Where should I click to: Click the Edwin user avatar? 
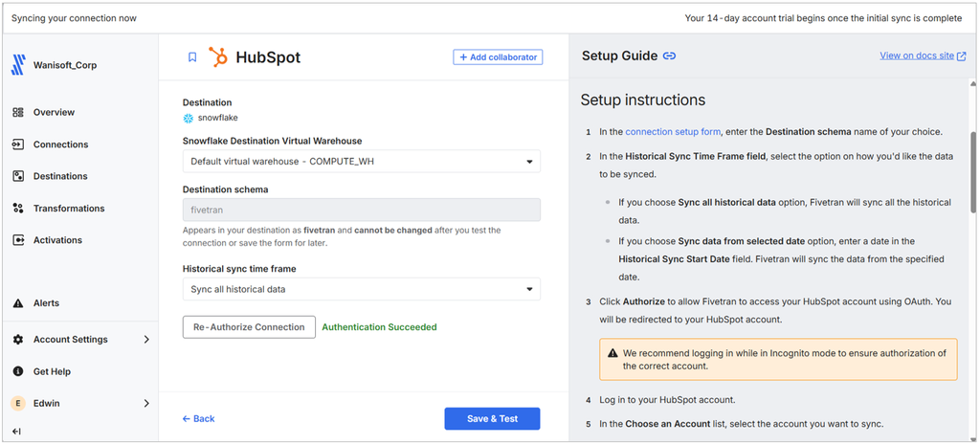click(18, 404)
